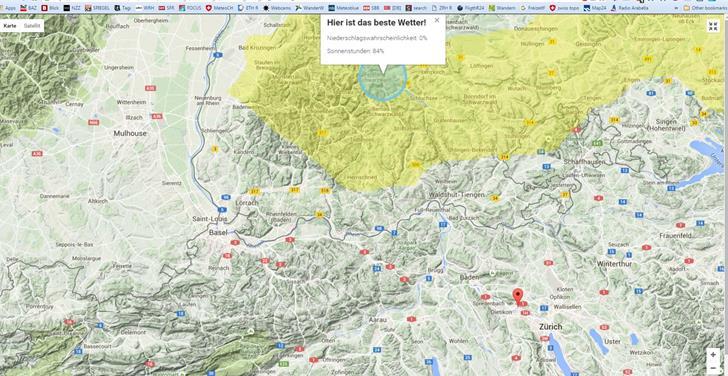Open the MeteoCH bookmark

219,8
